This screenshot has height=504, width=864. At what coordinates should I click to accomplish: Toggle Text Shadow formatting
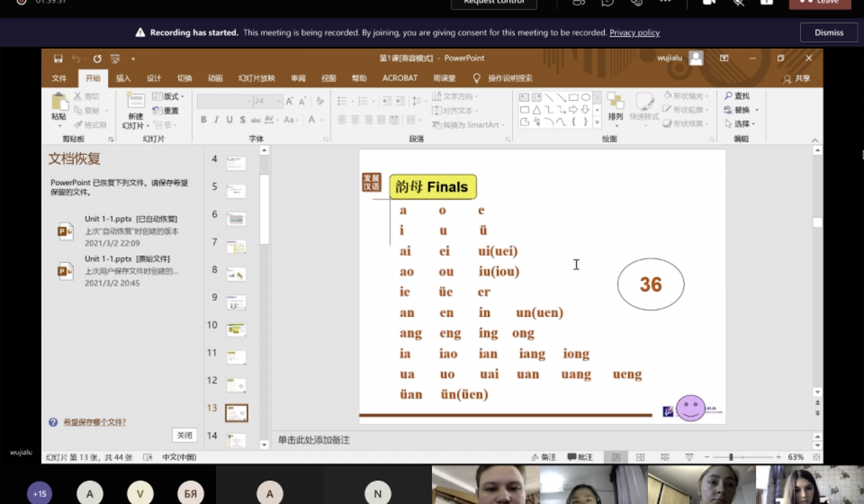pyautogui.click(x=243, y=120)
